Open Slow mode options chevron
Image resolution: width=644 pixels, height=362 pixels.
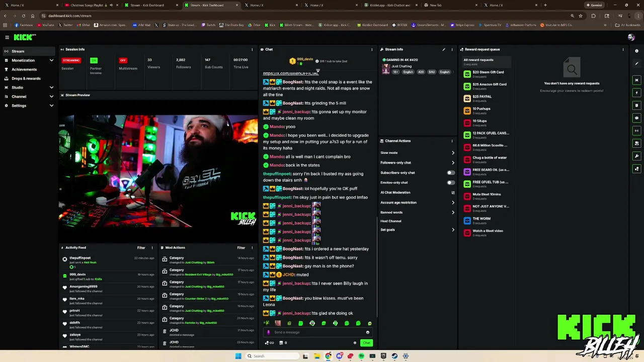pos(453,153)
